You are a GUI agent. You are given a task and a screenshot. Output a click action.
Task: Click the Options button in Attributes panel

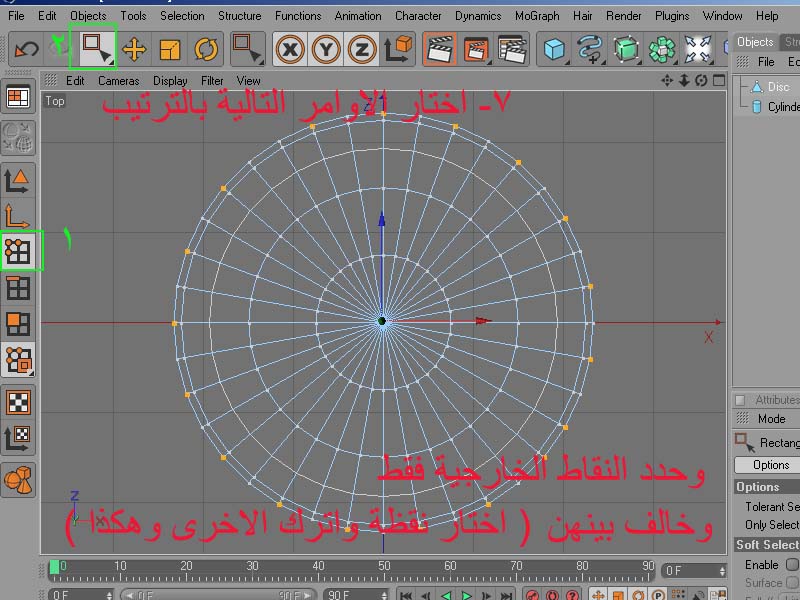click(x=767, y=465)
